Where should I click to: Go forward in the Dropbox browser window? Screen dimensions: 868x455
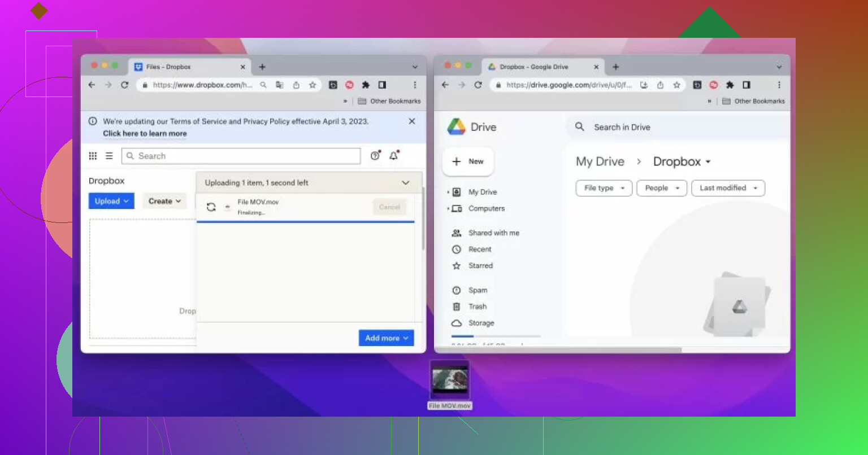(x=108, y=85)
